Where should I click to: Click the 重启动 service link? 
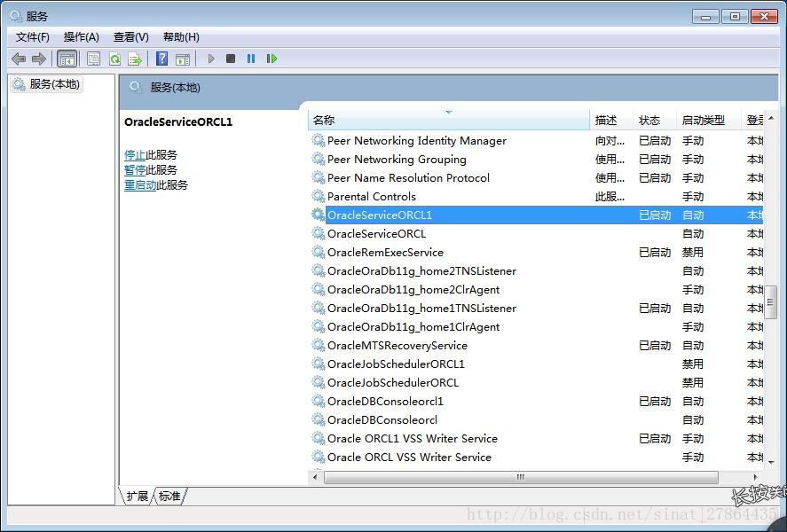tap(140, 185)
